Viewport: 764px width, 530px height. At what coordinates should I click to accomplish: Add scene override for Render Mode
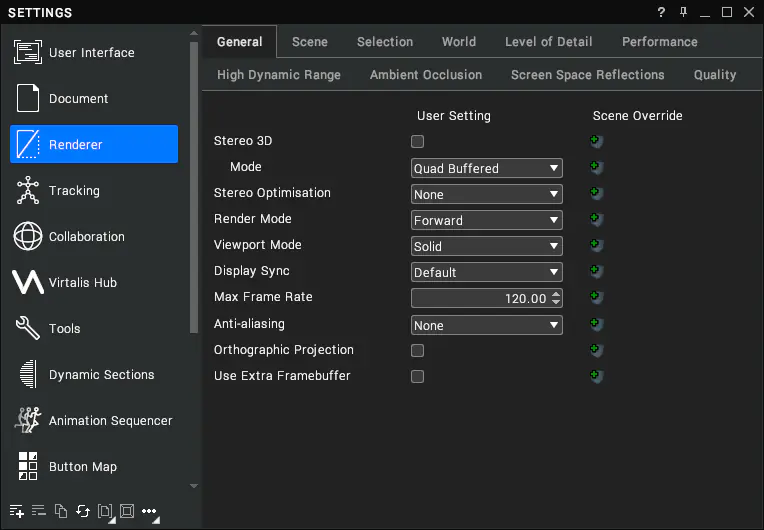click(596, 219)
